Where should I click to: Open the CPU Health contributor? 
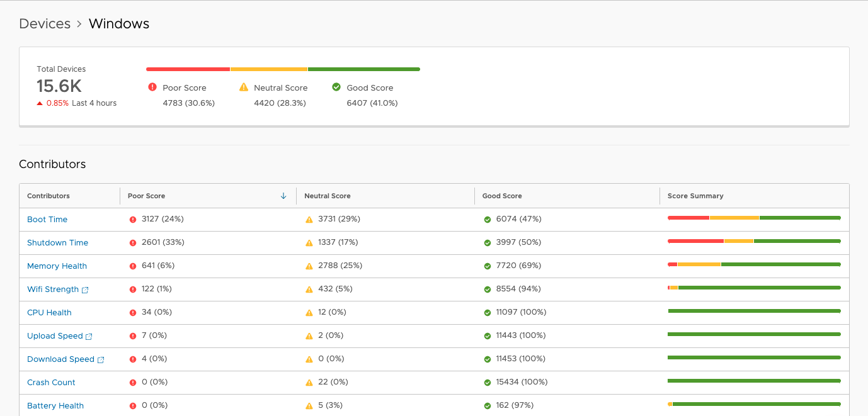pos(49,313)
